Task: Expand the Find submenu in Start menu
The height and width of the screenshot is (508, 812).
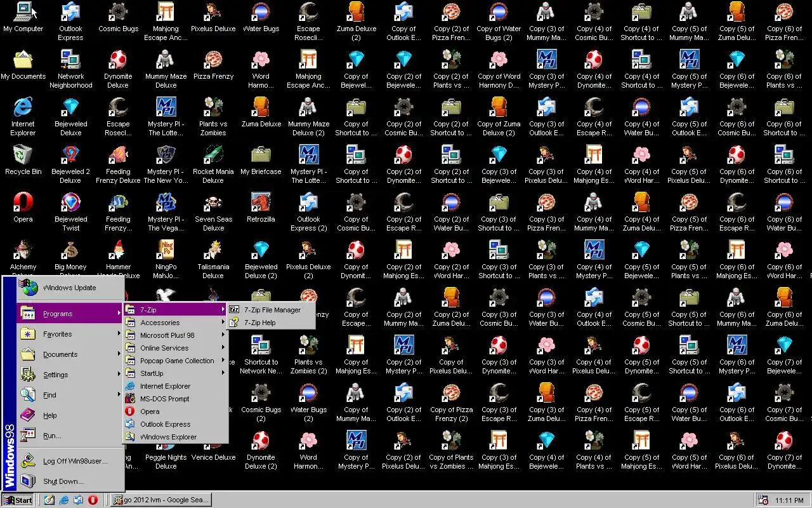Action: (70, 395)
